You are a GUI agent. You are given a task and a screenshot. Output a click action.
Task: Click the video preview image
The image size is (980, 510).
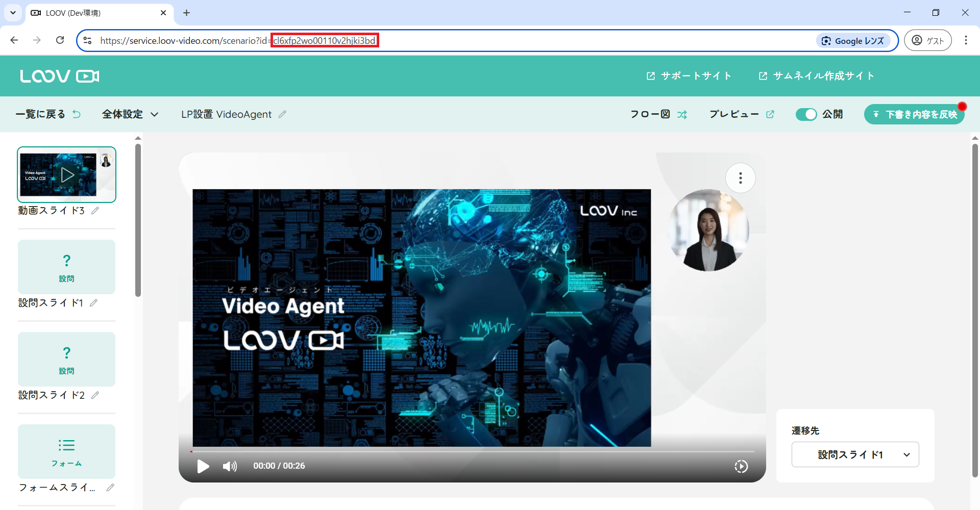pos(422,318)
